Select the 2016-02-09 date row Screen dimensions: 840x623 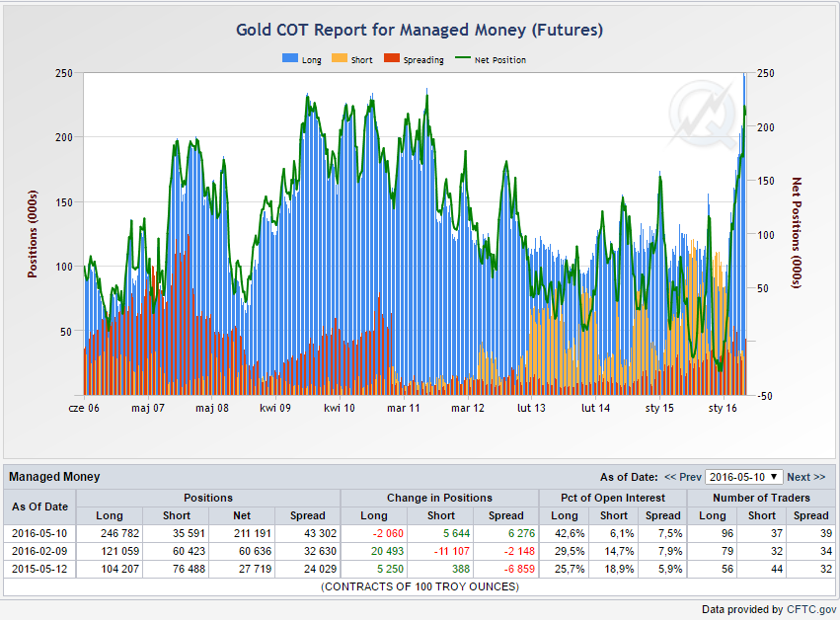tap(40, 551)
